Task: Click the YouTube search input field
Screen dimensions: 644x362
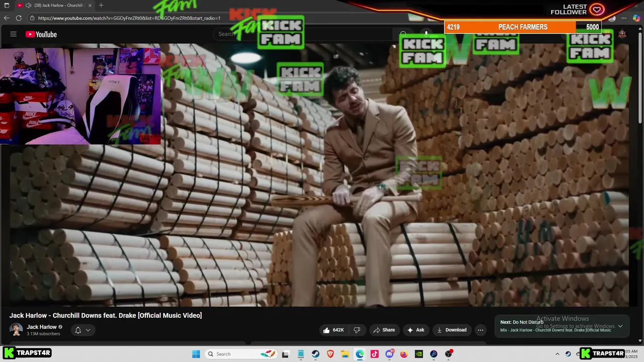Action: [302, 34]
